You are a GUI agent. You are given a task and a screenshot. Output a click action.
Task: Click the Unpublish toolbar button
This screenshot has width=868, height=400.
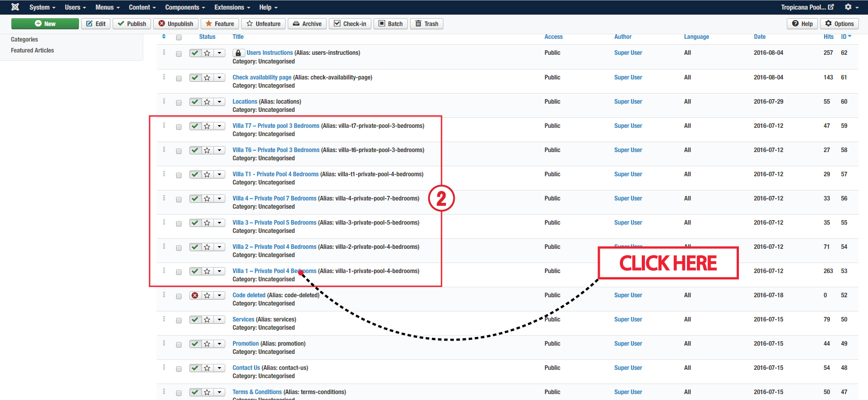tap(176, 24)
